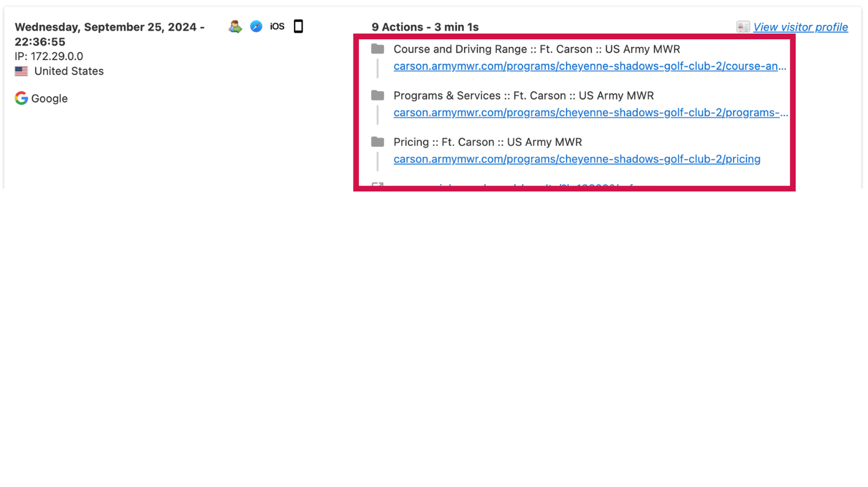Click the United States country label
Screen dimensions: 868x487
tap(69, 71)
